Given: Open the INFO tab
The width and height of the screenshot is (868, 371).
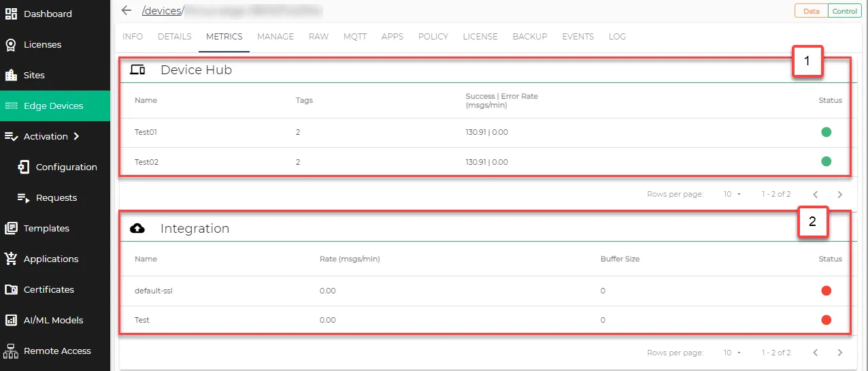Looking at the screenshot, I should 133,37.
